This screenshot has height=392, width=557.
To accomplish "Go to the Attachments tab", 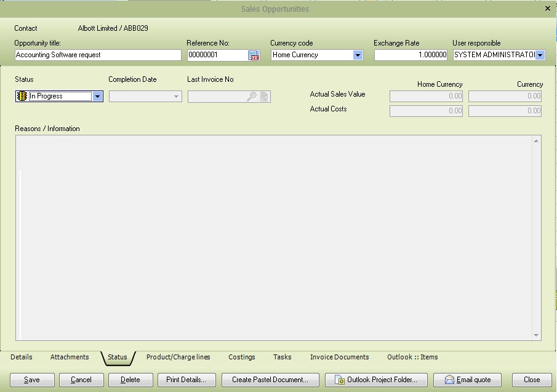I will pos(70,357).
